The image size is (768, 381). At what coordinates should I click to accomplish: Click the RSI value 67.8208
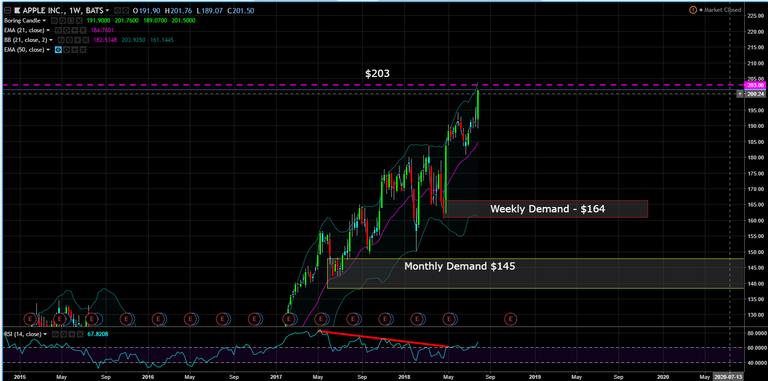tap(97, 334)
